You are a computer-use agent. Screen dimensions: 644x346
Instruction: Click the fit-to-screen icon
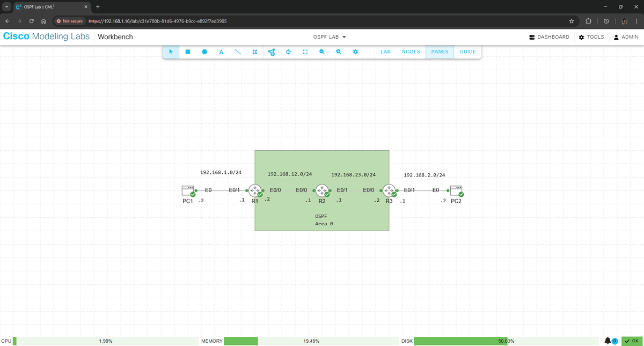pos(305,52)
